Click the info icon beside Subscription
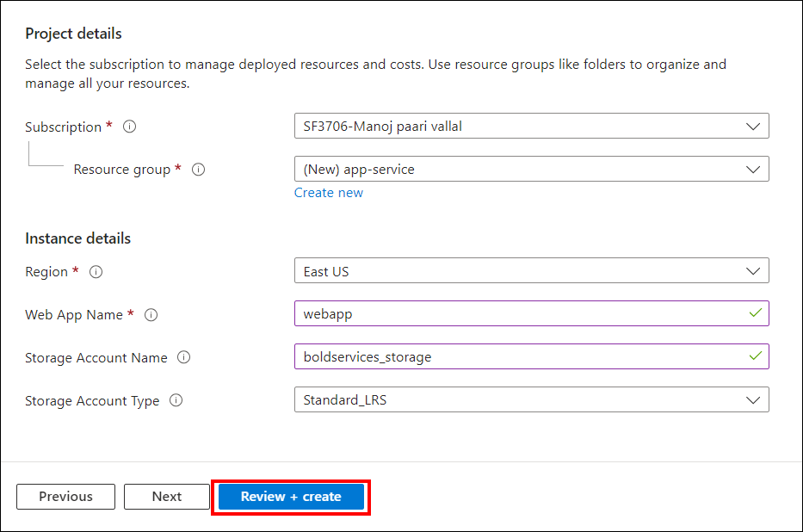The image size is (803, 532). point(130,127)
